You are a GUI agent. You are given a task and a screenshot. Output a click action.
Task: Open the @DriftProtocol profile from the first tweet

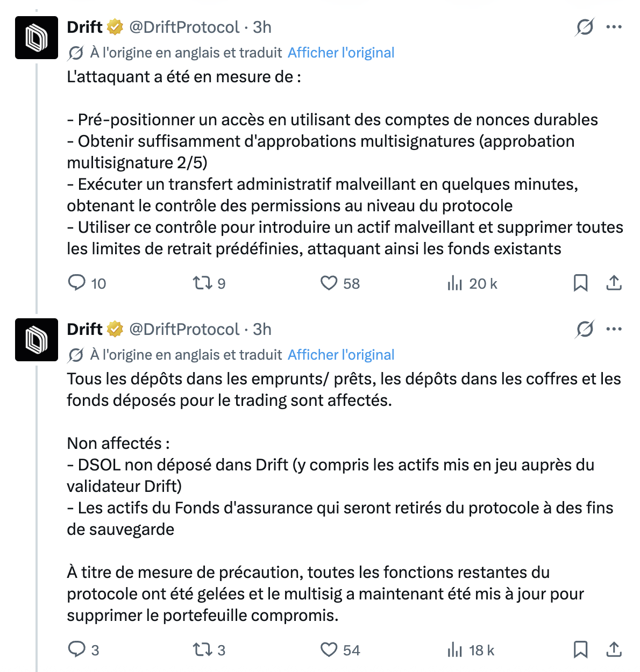coord(183,27)
